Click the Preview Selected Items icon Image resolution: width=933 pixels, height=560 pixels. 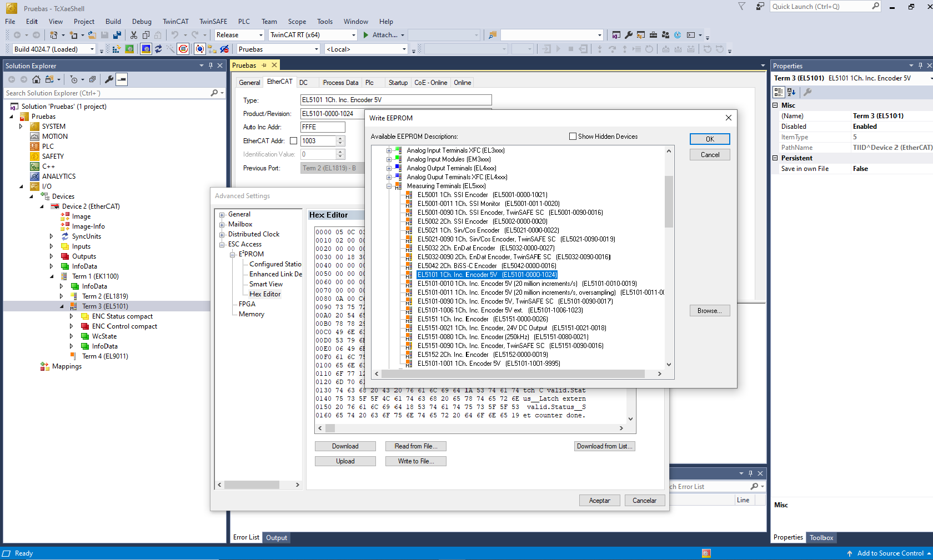click(122, 79)
